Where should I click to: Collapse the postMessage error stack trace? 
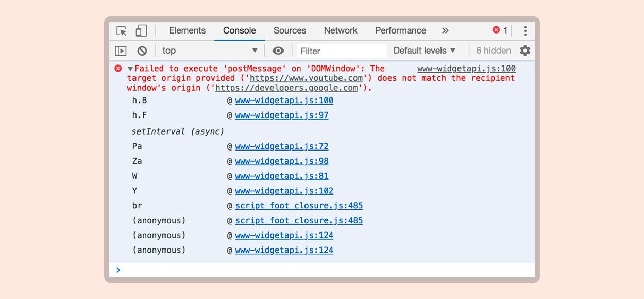pos(130,69)
